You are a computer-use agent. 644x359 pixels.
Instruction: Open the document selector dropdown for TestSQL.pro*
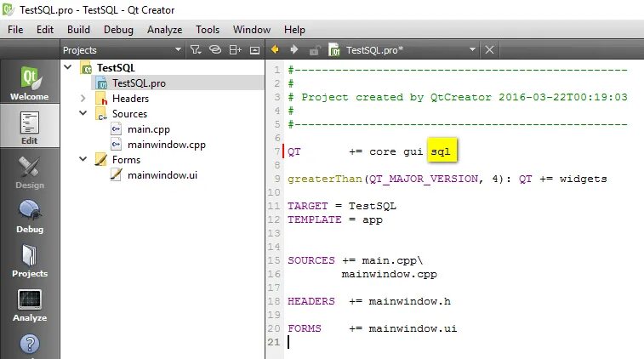(472, 49)
